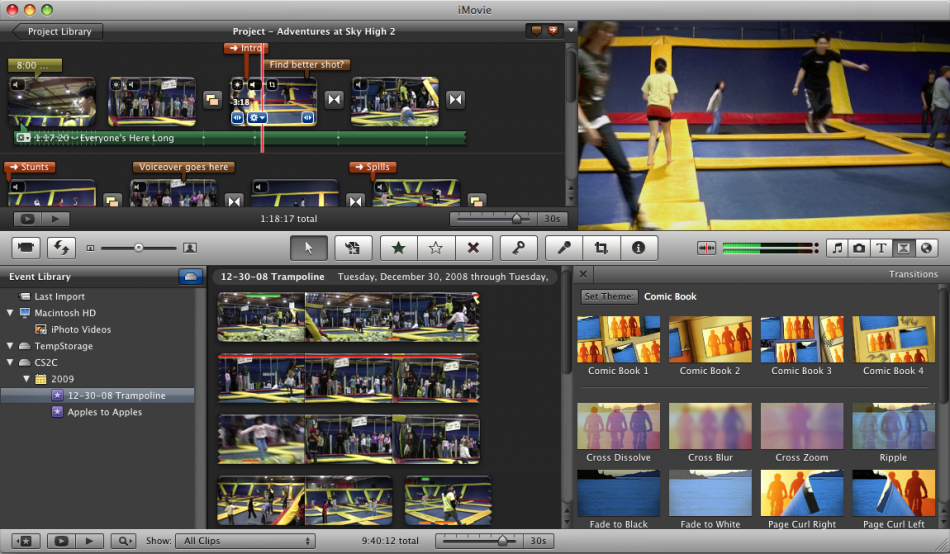This screenshot has height=554, width=950.
Task: Open the clip action gear menu
Action: [x=257, y=118]
